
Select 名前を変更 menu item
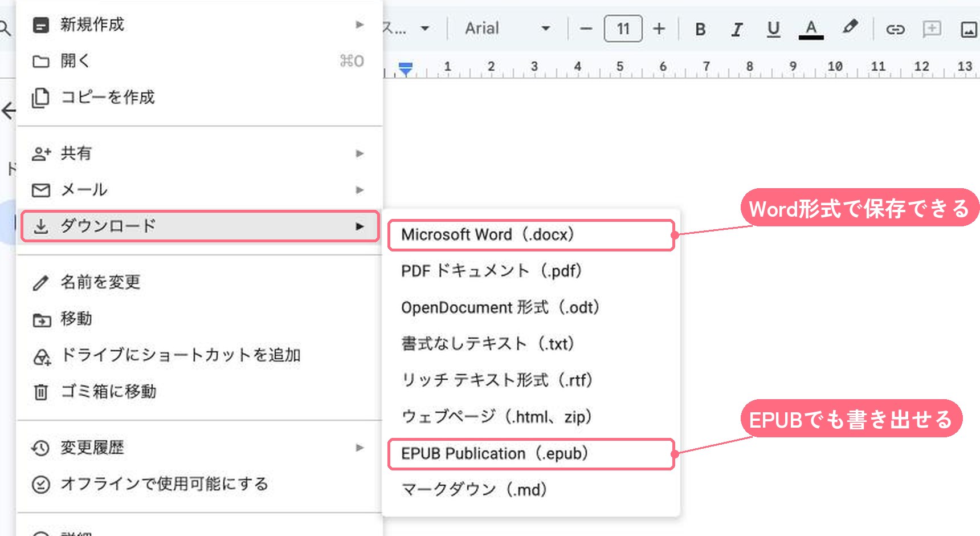199,282
